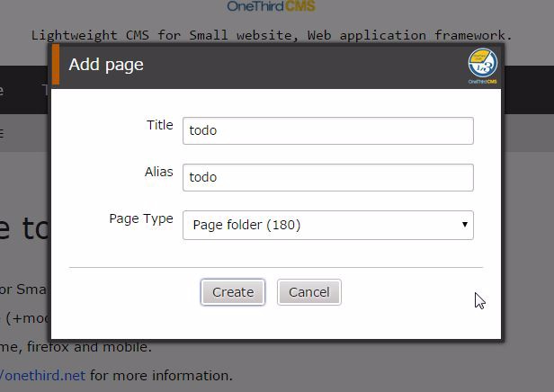Open the Page Type dropdown

coord(327,225)
